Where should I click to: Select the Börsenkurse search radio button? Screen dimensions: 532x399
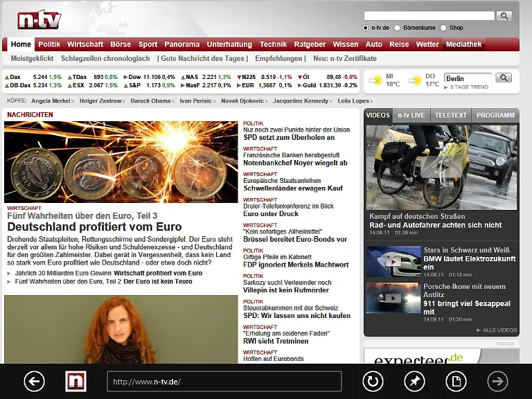click(397, 28)
